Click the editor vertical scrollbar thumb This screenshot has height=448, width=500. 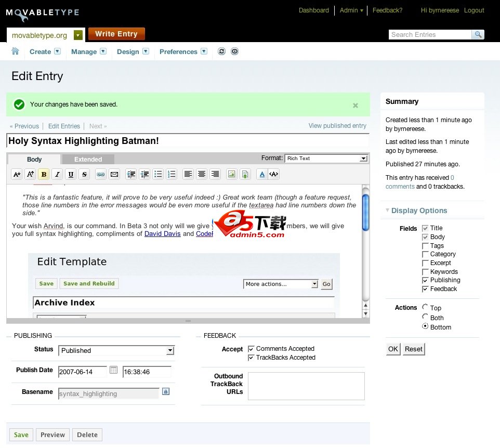tap(366, 212)
